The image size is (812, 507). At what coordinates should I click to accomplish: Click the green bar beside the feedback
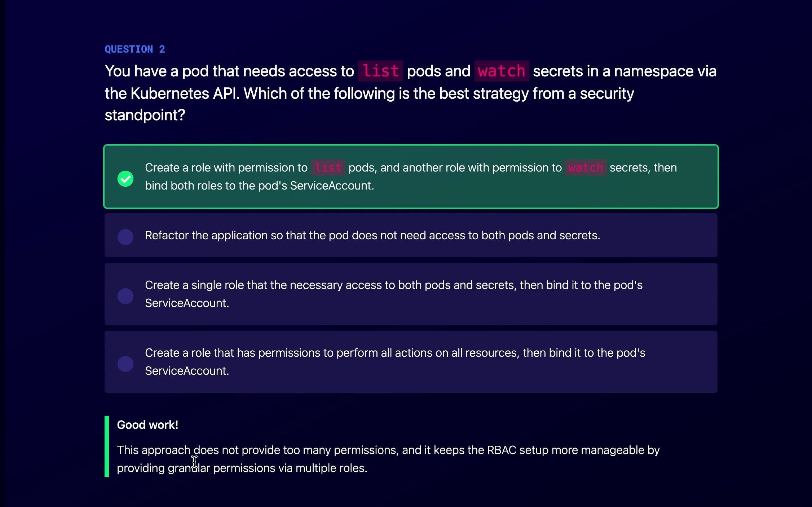(107, 446)
